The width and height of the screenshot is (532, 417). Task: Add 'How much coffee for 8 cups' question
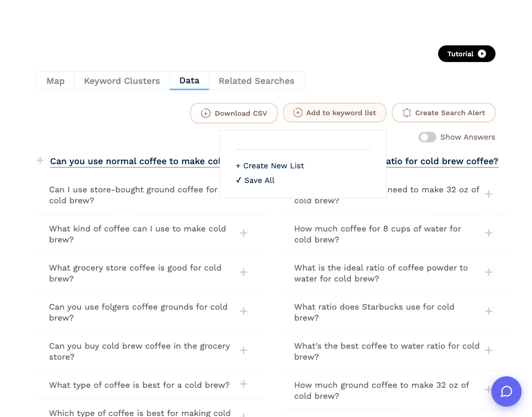tap(489, 233)
